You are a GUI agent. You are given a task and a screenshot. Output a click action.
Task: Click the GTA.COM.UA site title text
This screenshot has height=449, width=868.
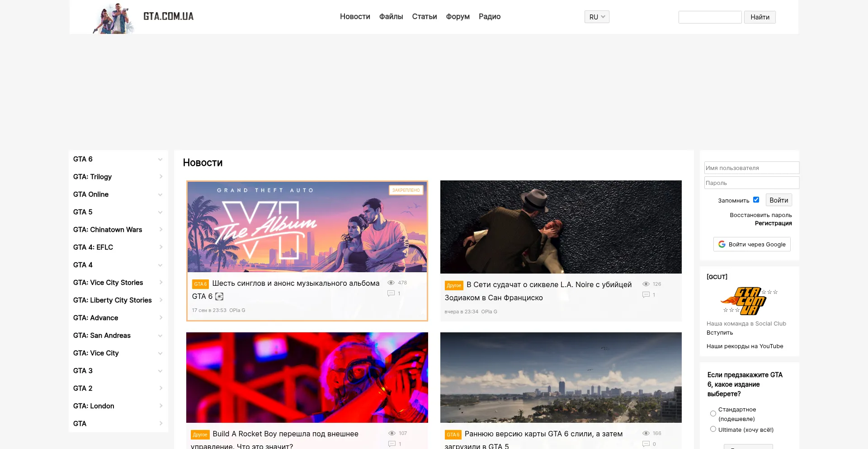pyautogui.click(x=169, y=16)
